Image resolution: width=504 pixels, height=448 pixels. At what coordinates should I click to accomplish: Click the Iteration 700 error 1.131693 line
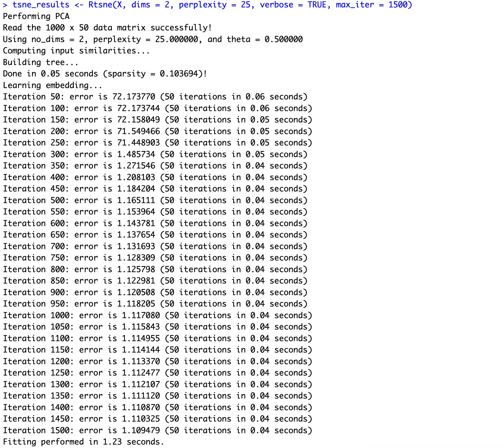click(155, 246)
